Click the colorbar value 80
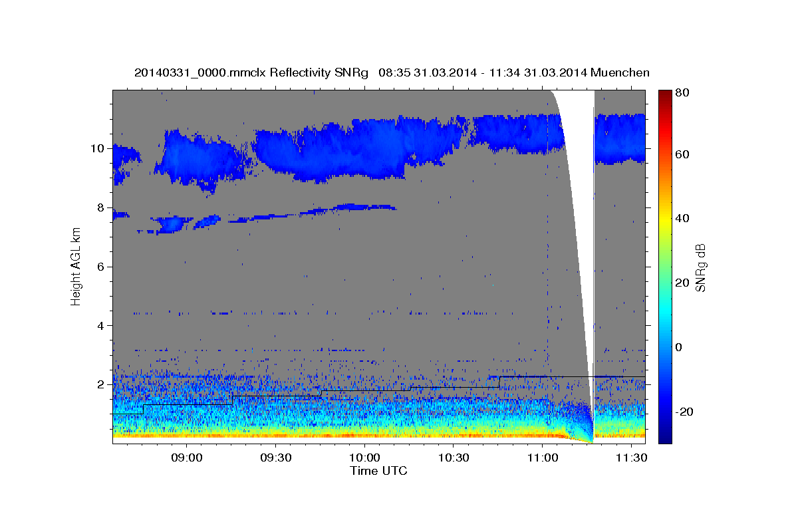The image size is (798, 532). click(682, 93)
